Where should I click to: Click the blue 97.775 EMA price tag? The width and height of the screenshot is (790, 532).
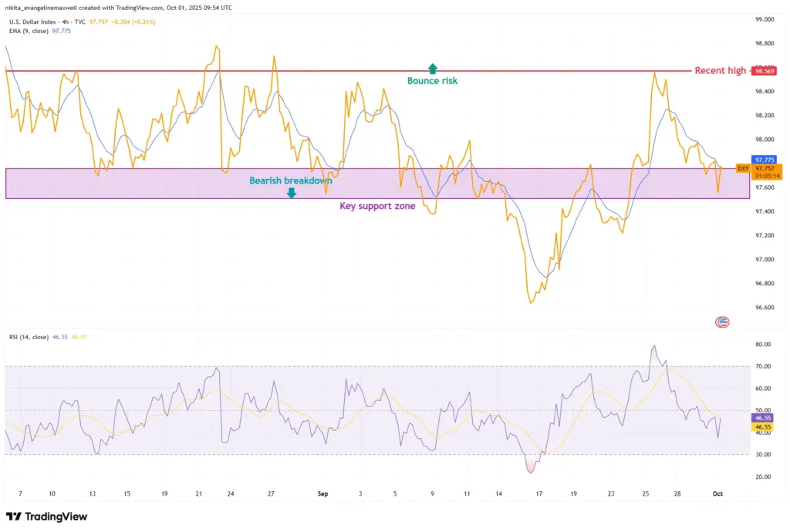pyautogui.click(x=763, y=160)
